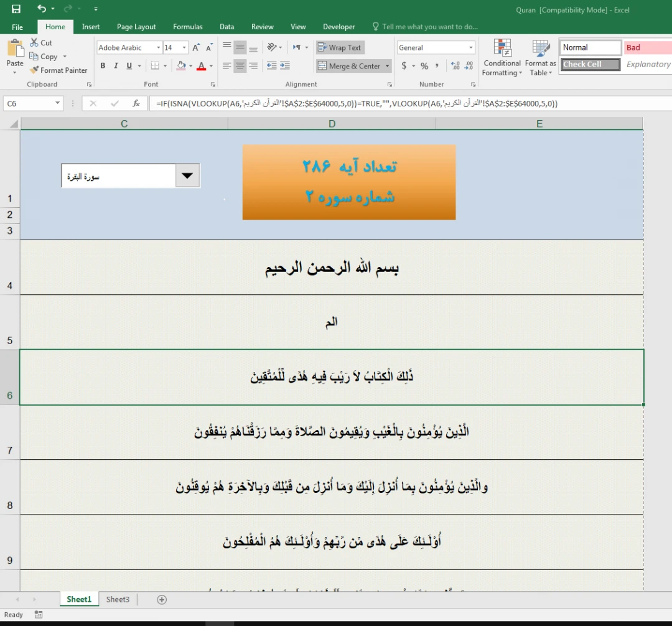Click the Save icon in quick access toolbar

coord(16,9)
